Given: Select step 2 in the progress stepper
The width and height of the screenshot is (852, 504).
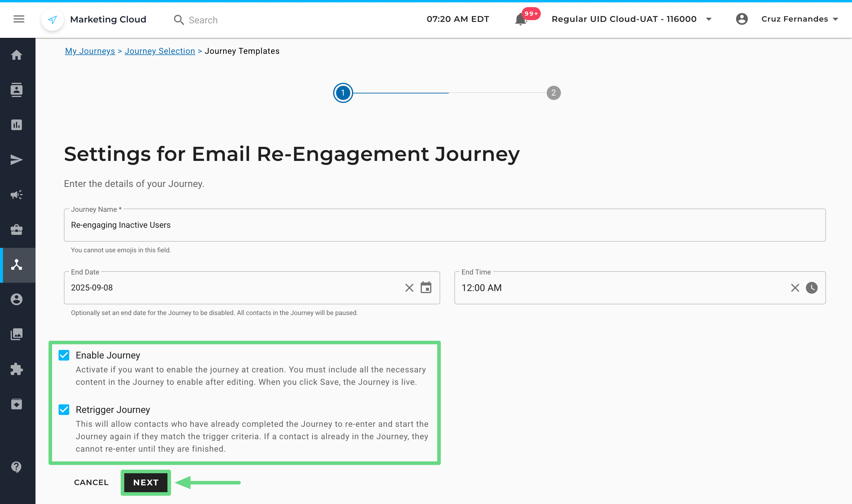Looking at the screenshot, I should [554, 93].
